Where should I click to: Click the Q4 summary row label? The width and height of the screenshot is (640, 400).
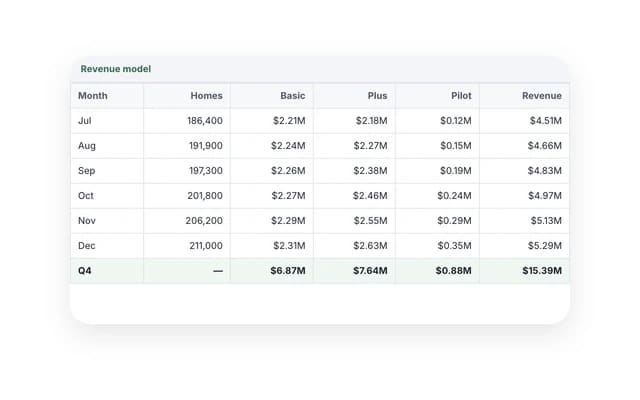tap(85, 271)
